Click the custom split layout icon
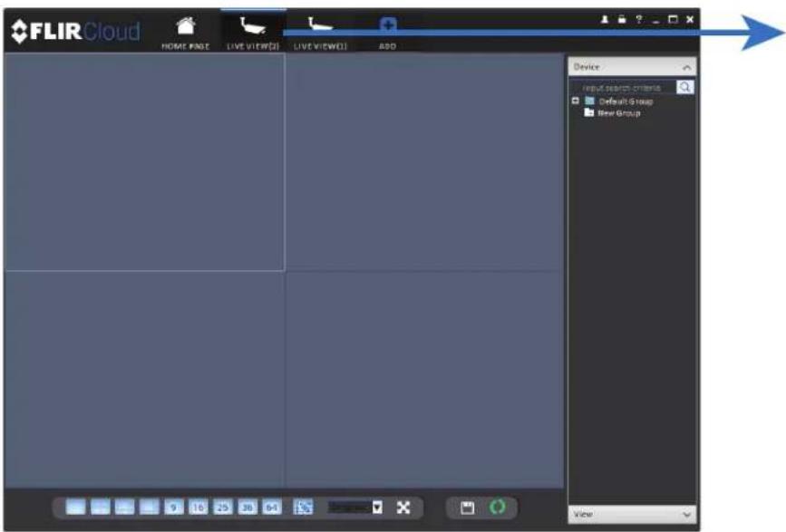 (x=303, y=508)
